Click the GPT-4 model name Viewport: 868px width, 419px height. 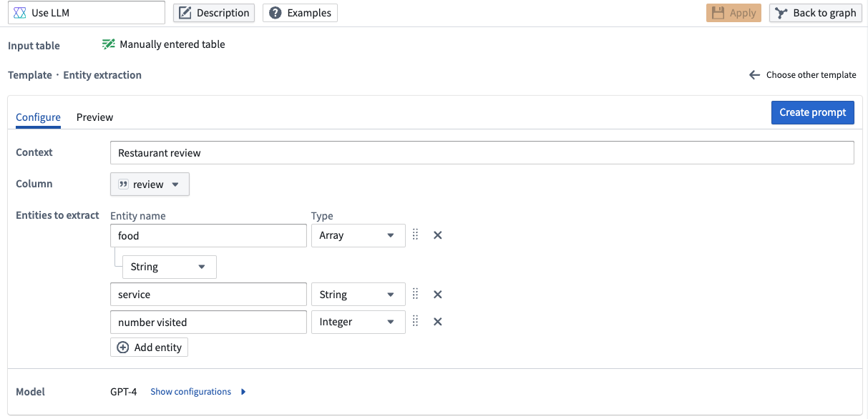124,392
